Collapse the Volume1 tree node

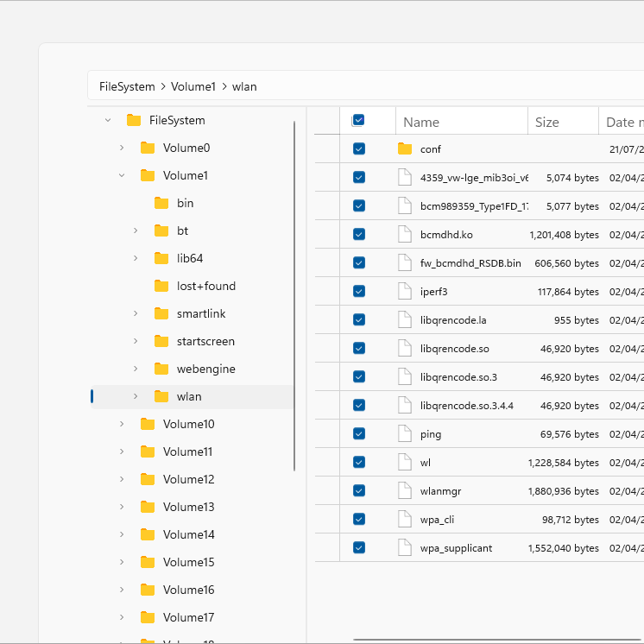(122, 175)
